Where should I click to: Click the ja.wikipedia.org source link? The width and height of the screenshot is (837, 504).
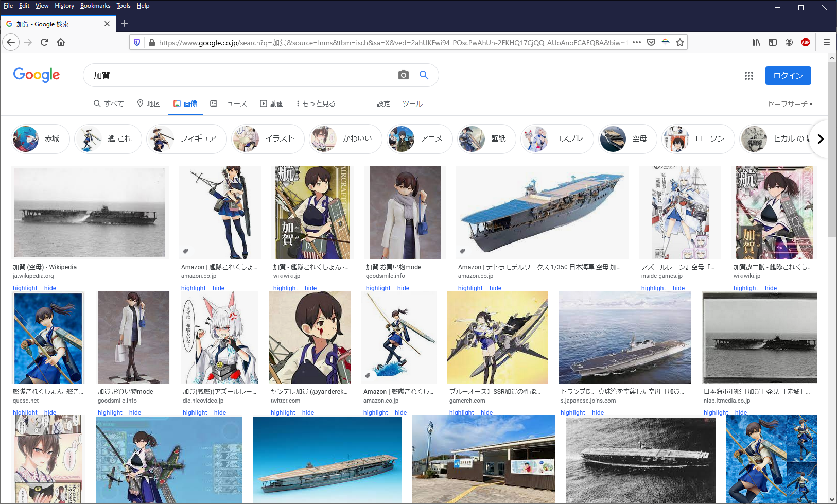pos(33,276)
